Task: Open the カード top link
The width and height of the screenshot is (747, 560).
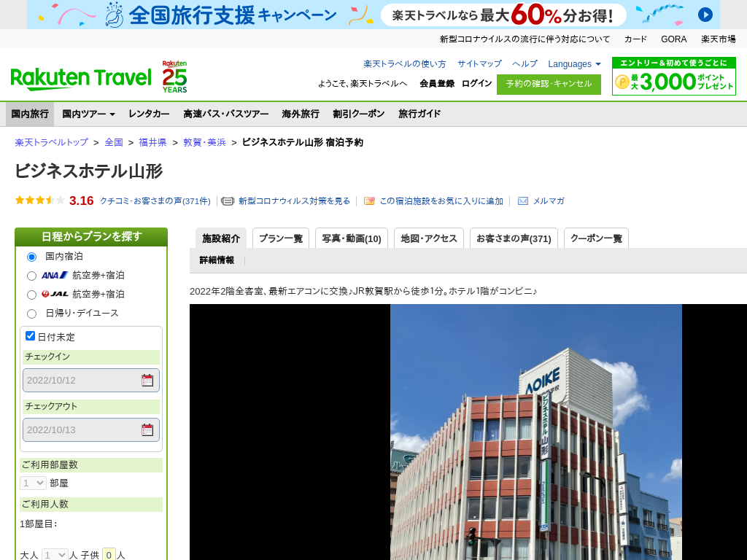Action: 635,39
